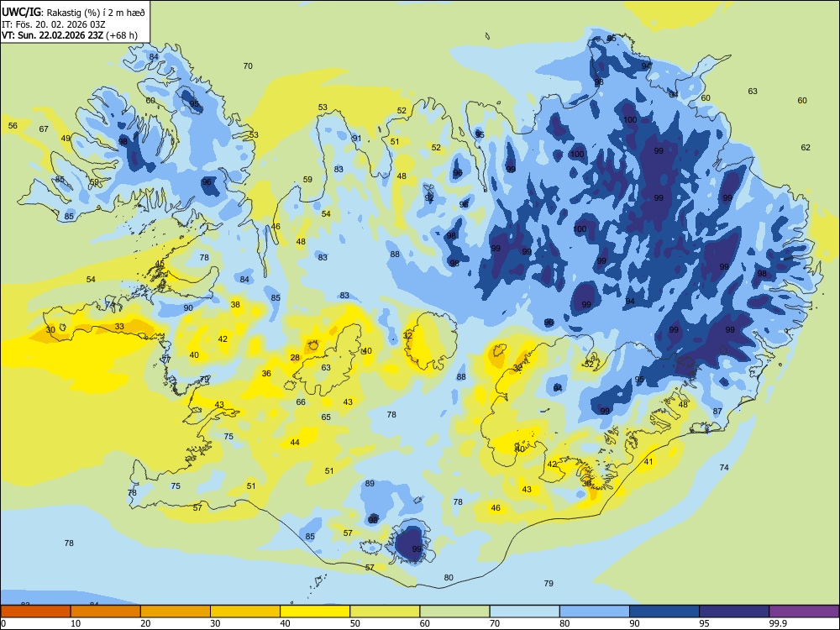
Task: Select the bright yellow 40–50 legend swatch
Action: (x=315, y=612)
